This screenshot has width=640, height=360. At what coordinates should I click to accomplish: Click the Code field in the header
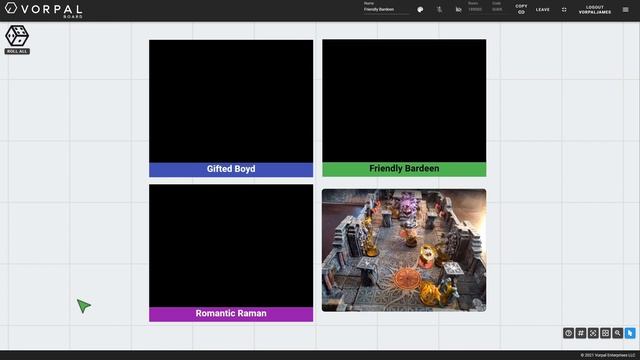[x=500, y=9]
